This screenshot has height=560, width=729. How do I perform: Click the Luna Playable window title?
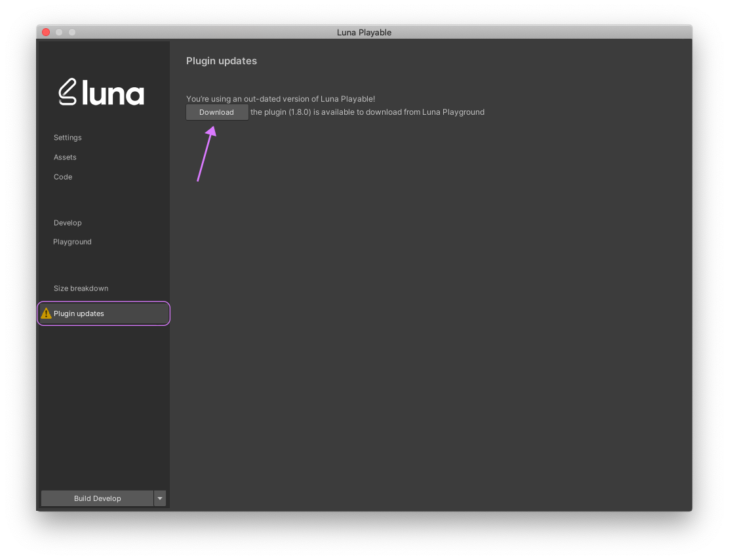[x=364, y=33]
